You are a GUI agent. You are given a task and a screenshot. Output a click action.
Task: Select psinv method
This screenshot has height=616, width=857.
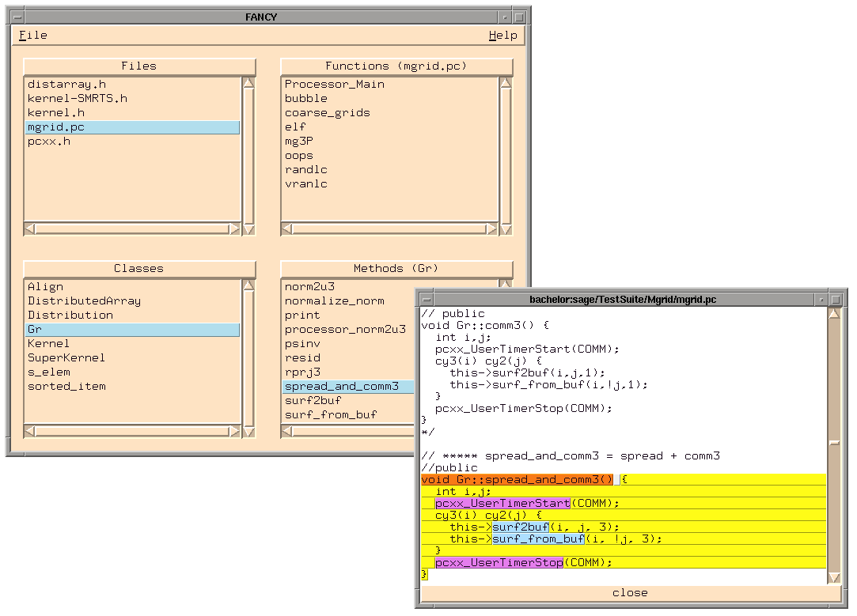tap(349, 344)
